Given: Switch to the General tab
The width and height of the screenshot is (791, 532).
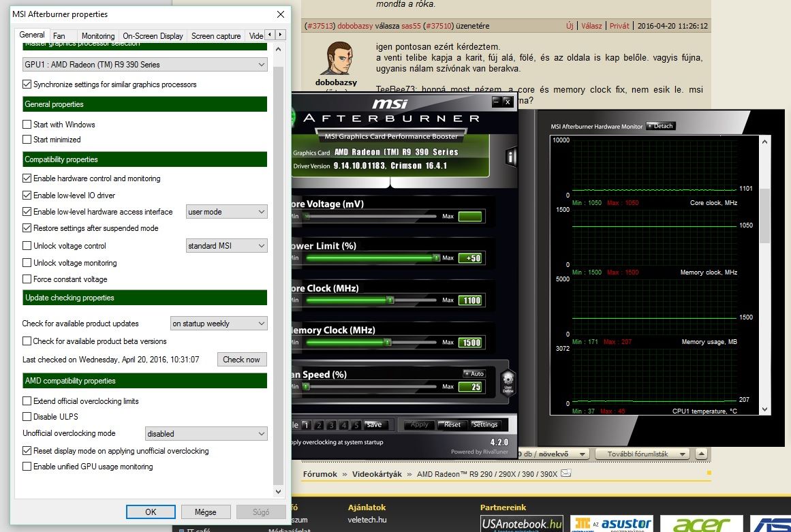Looking at the screenshot, I should tap(32, 35).
